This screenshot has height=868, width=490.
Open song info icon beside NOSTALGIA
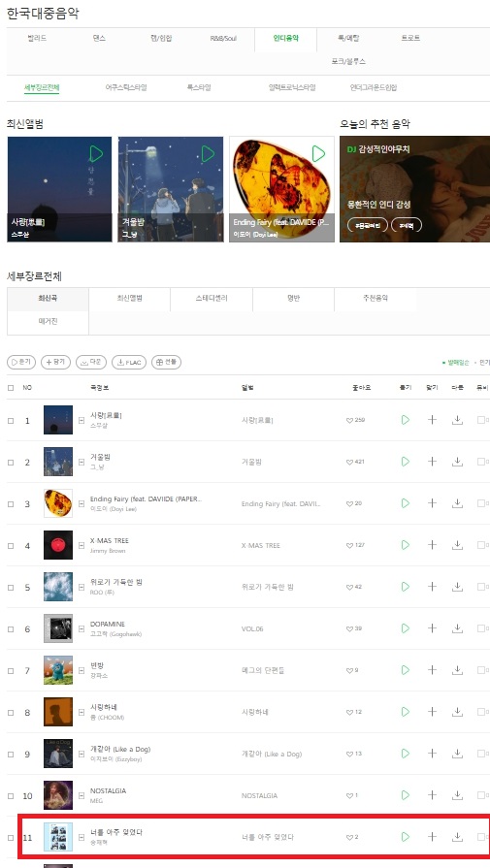click(x=82, y=795)
